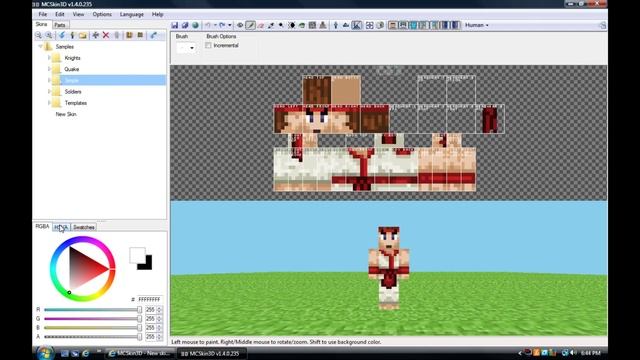Screen dimensions: 640x360
Task: Click the save all skins icon
Action: click(x=185, y=25)
